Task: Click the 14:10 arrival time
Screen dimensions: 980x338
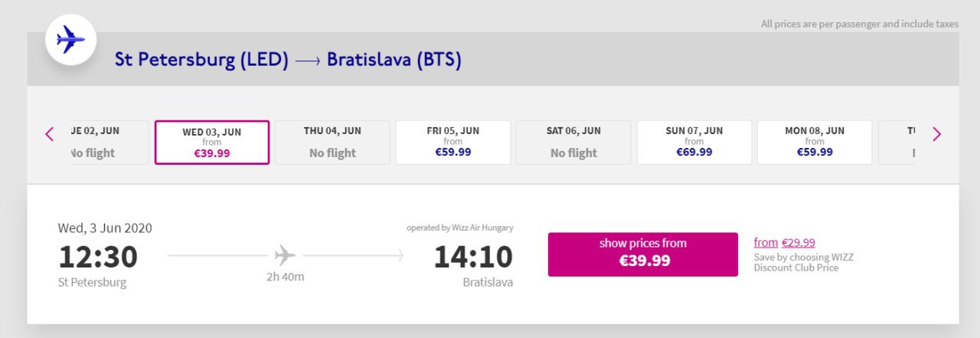Action: pyautogui.click(x=473, y=257)
